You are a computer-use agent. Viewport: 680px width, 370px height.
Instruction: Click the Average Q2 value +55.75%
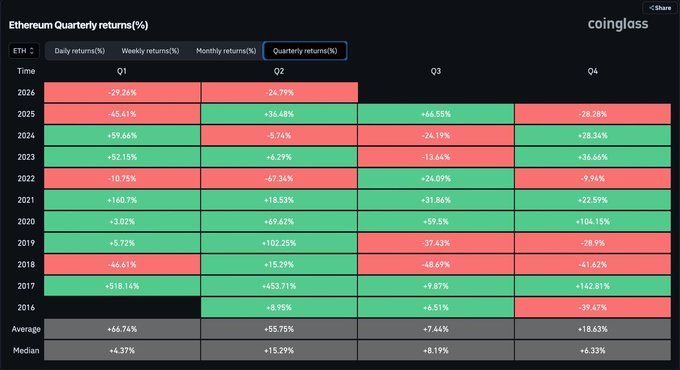point(279,329)
